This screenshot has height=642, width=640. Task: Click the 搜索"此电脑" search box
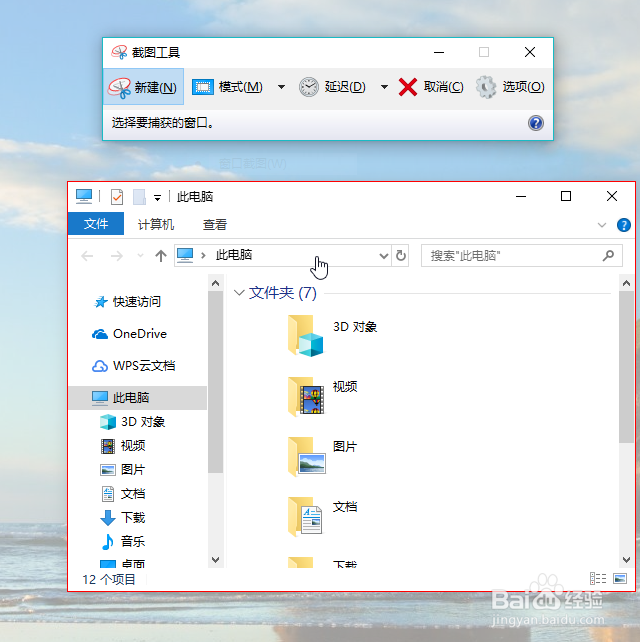522,255
